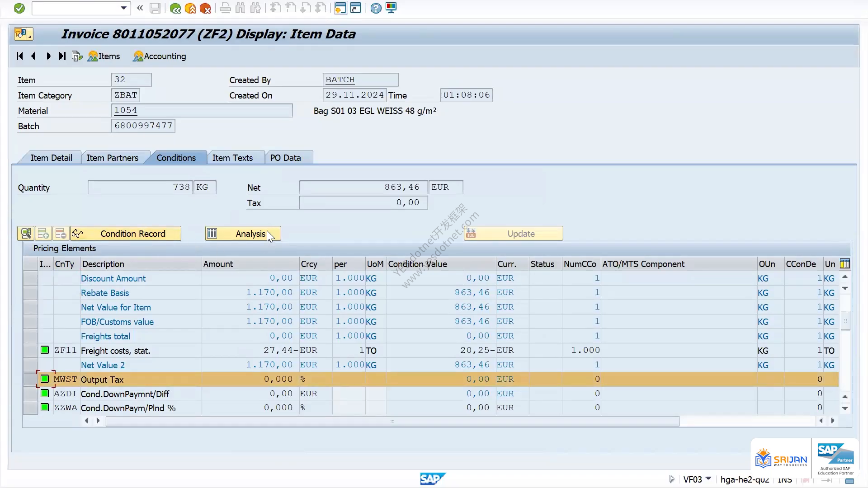Switch to the PO Data tab

pos(285,158)
